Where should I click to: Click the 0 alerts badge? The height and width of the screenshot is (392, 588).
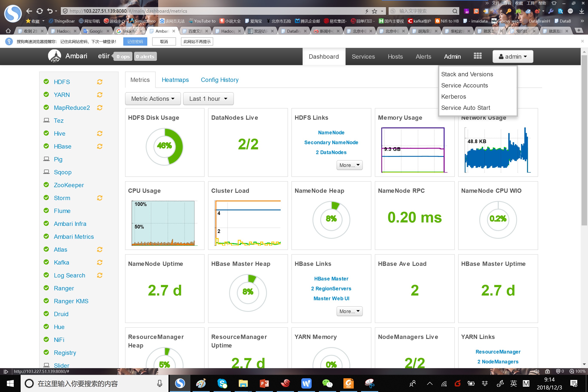pyautogui.click(x=145, y=56)
